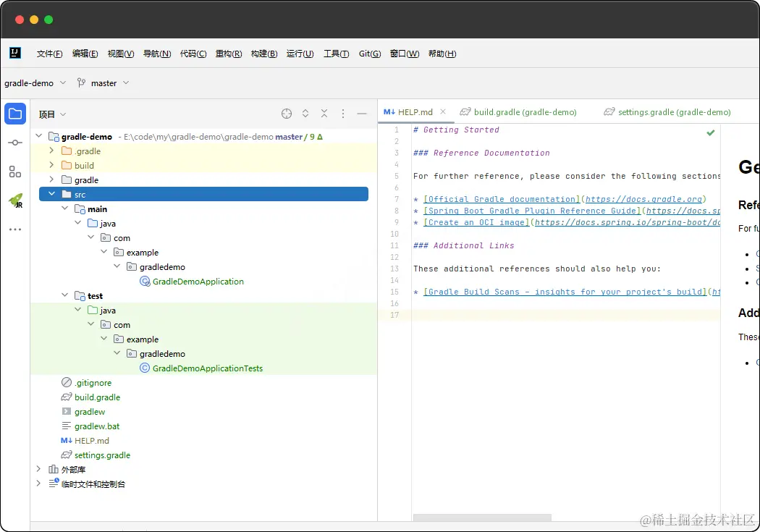
Task: Click the docs.gradle.org URL in editor
Action: 643,199
